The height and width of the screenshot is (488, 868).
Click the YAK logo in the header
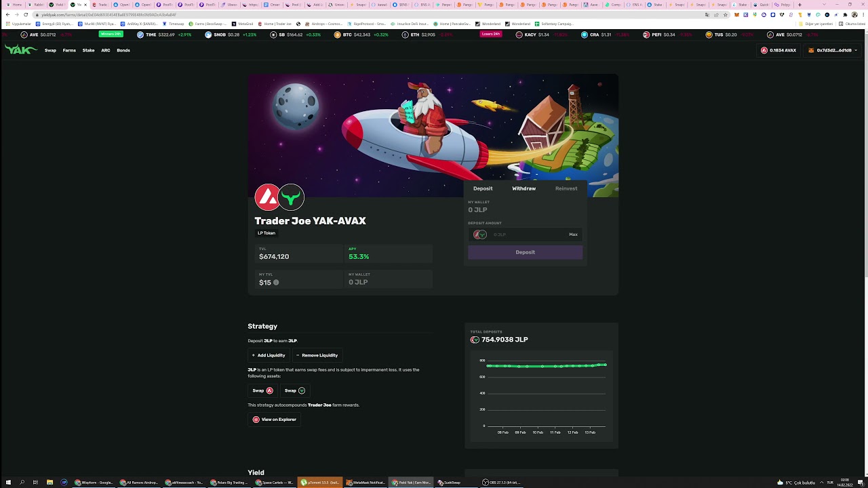(x=20, y=49)
